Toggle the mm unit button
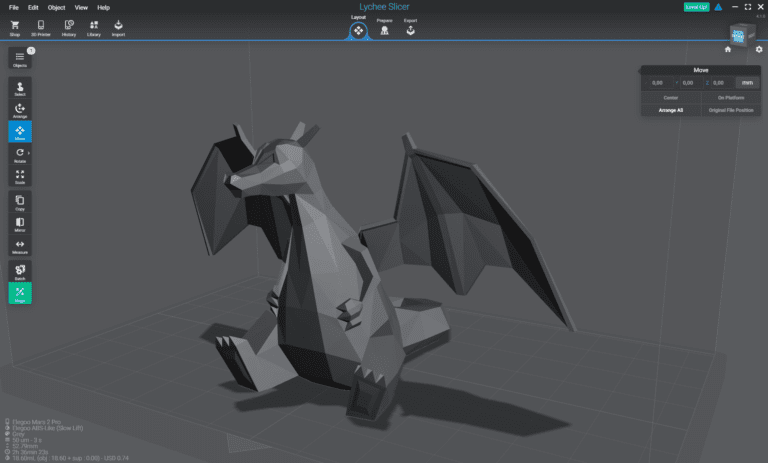Image resolution: width=768 pixels, height=463 pixels. pyautogui.click(x=747, y=83)
